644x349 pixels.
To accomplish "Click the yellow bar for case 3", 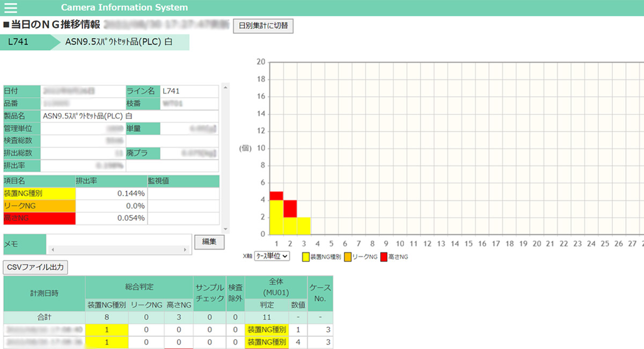I will coord(303,226).
